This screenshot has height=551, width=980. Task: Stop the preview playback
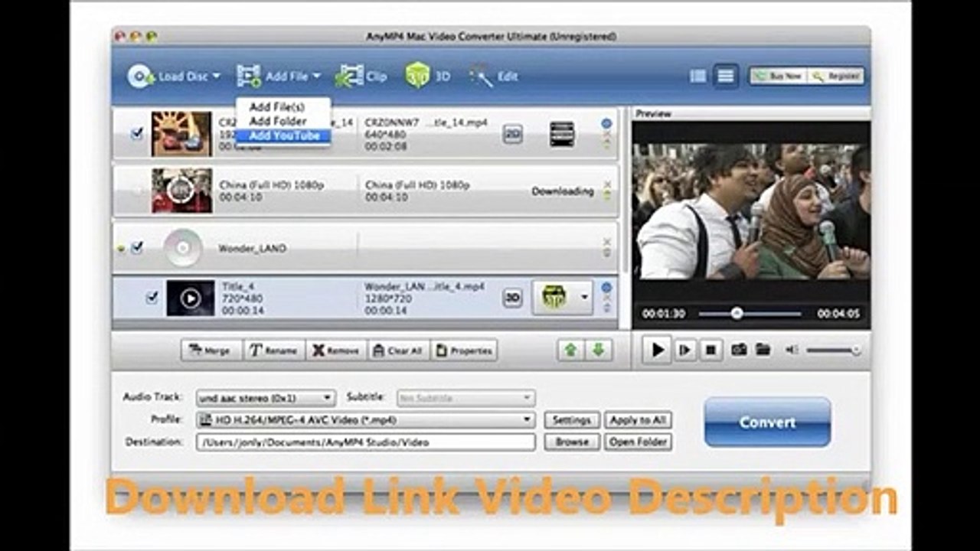coord(710,350)
